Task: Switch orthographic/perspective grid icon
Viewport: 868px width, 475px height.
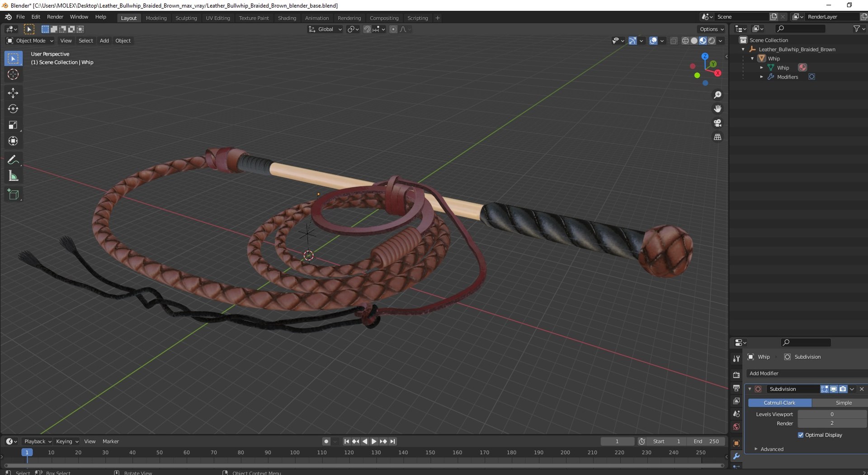Action: pyautogui.click(x=717, y=137)
